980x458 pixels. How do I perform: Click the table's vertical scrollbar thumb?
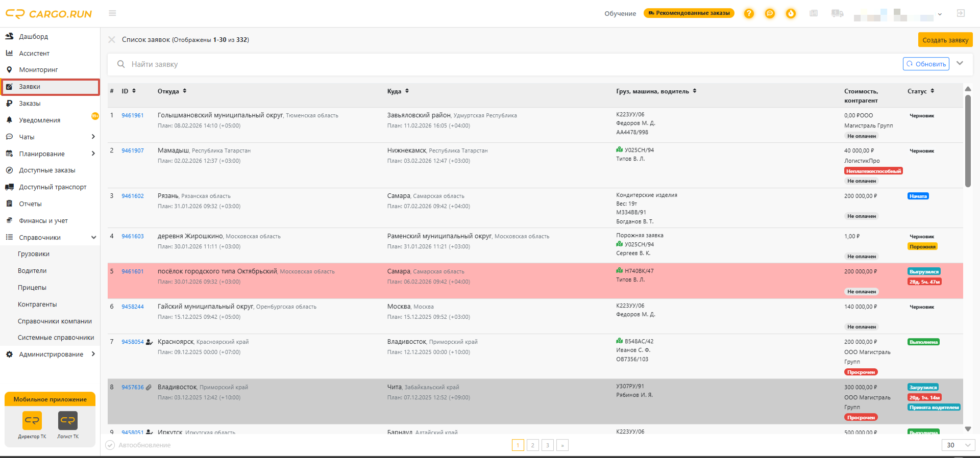tap(968, 141)
